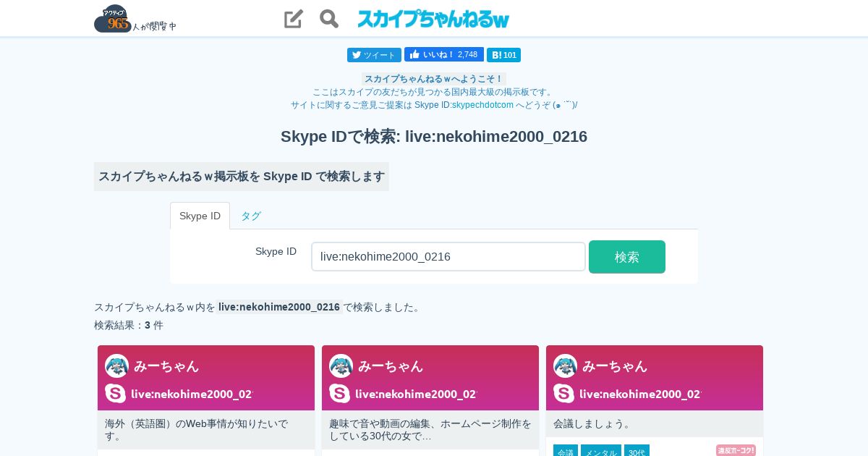Screen dimensions: 868x456
Task: Switch to the タグ tab
Action: tap(251, 216)
